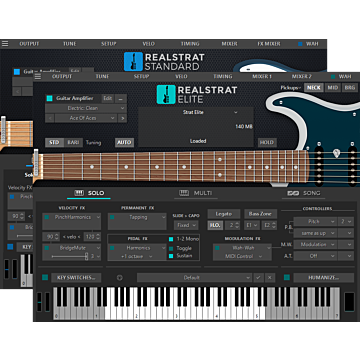Image resolution: width=360 pixels, height=360 pixels.
Task: Enable the Toggle pedal checkbox
Action: 171,248
